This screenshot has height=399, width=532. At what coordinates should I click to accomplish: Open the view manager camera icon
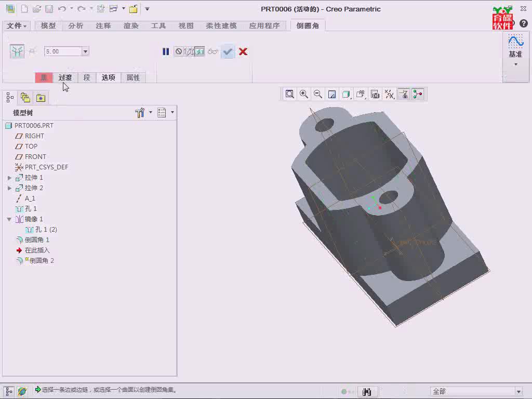(x=375, y=94)
